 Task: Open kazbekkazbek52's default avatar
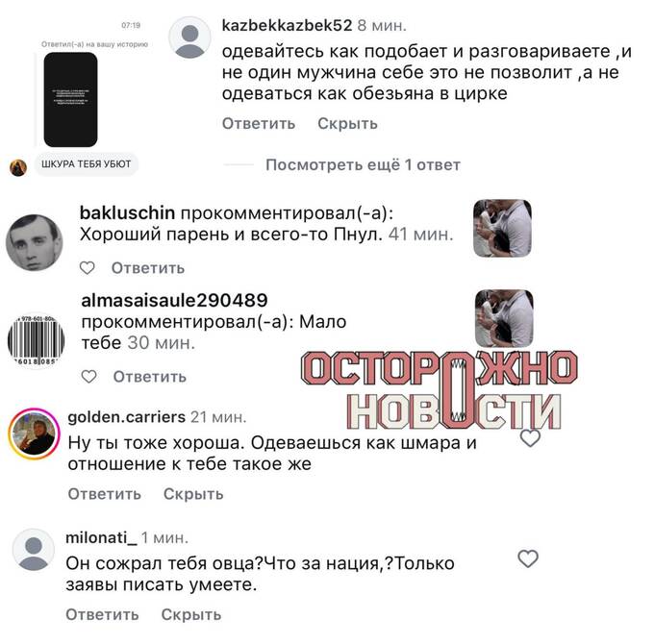pos(189,37)
